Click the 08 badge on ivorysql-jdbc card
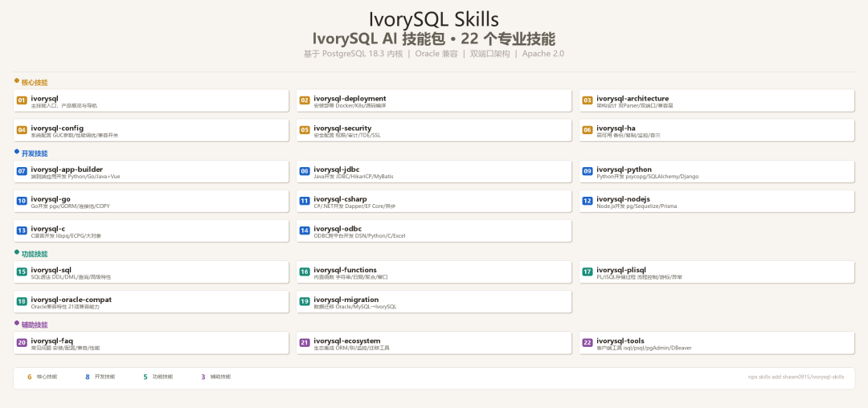This screenshot has width=868, height=408. click(305, 171)
